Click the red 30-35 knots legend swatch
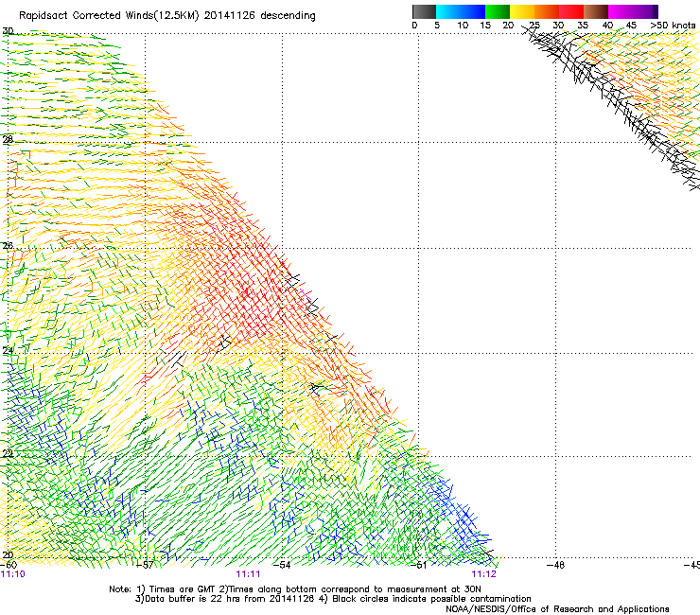This screenshot has height=615, width=700. pos(571,11)
